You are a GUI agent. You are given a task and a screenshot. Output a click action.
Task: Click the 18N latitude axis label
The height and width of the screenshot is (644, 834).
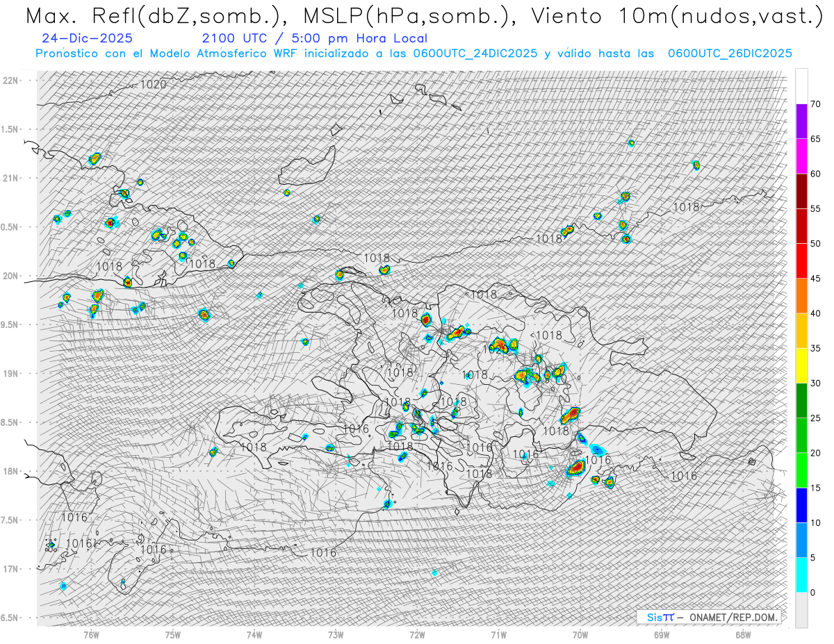(10, 472)
